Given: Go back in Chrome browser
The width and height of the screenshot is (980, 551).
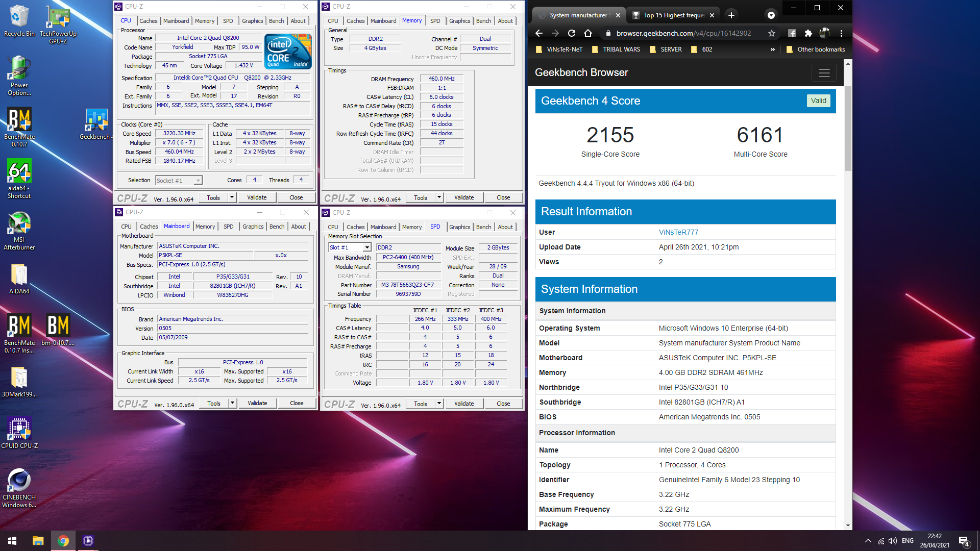Looking at the screenshot, I should coord(539,33).
